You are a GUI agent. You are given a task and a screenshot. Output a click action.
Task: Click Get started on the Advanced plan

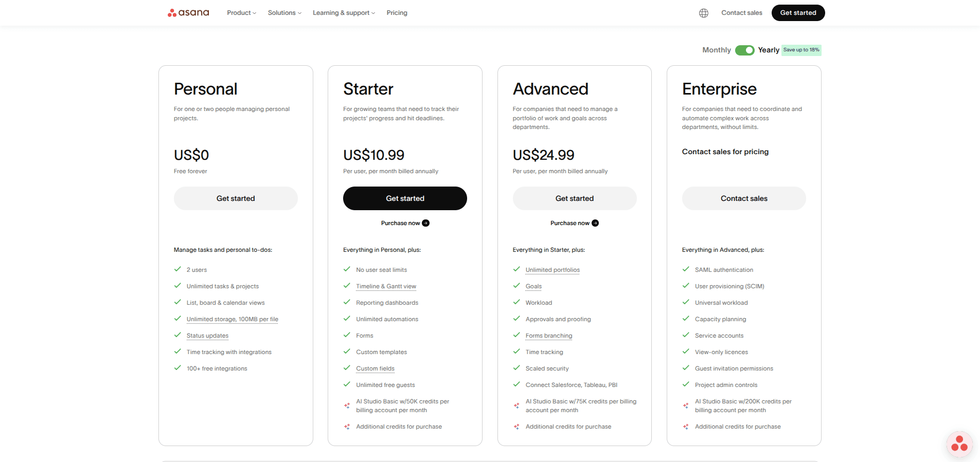pyautogui.click(x=575, y=198)
